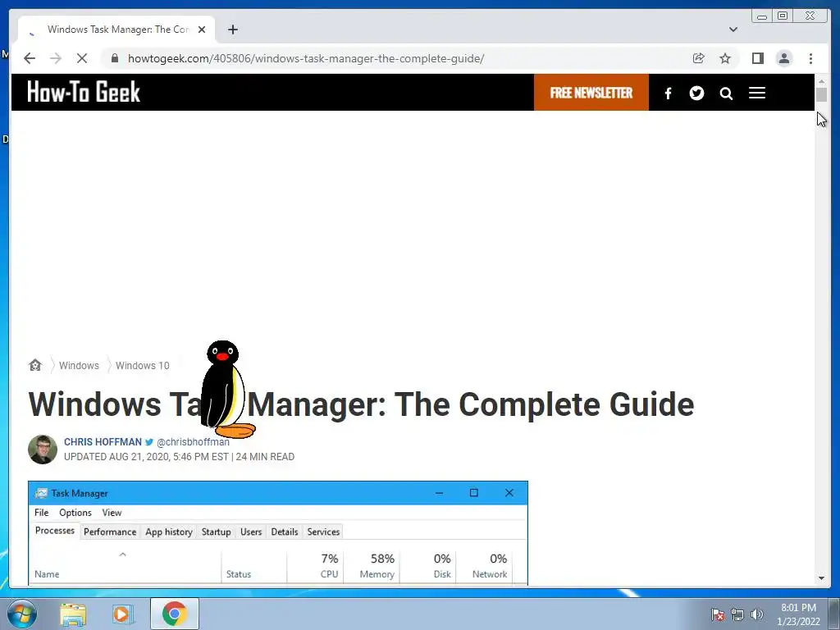Expand the tab search dropdown

pyautogui.click(x=733, y=30)
